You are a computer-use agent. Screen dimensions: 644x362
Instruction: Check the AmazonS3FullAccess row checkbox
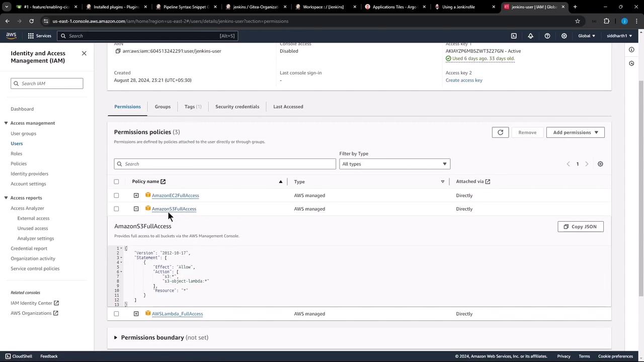tap(116, 209)
